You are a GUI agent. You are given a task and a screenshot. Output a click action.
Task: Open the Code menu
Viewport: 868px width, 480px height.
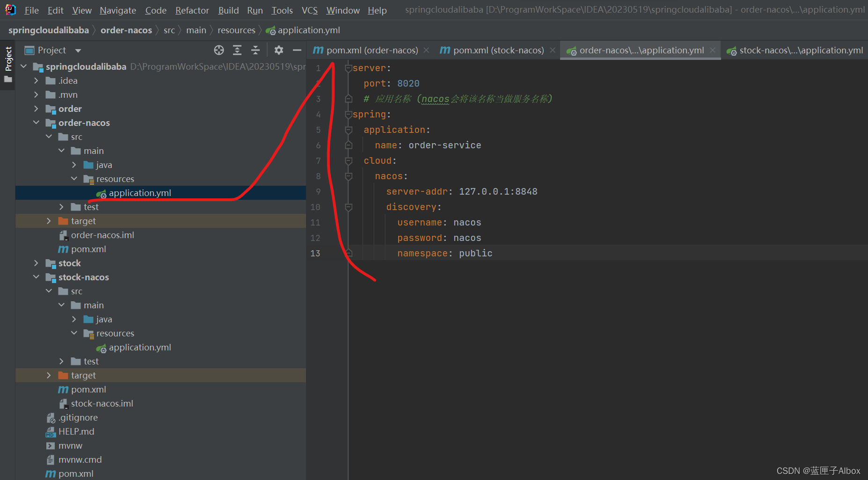156,10
